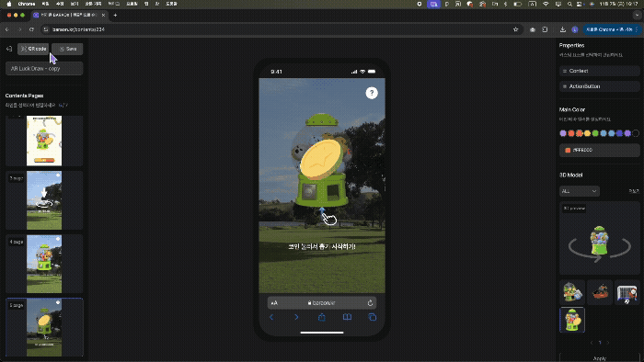The image size is (644, 362).
Task: Open the Chrome side panel icon
Action: (x=545, y=29)
